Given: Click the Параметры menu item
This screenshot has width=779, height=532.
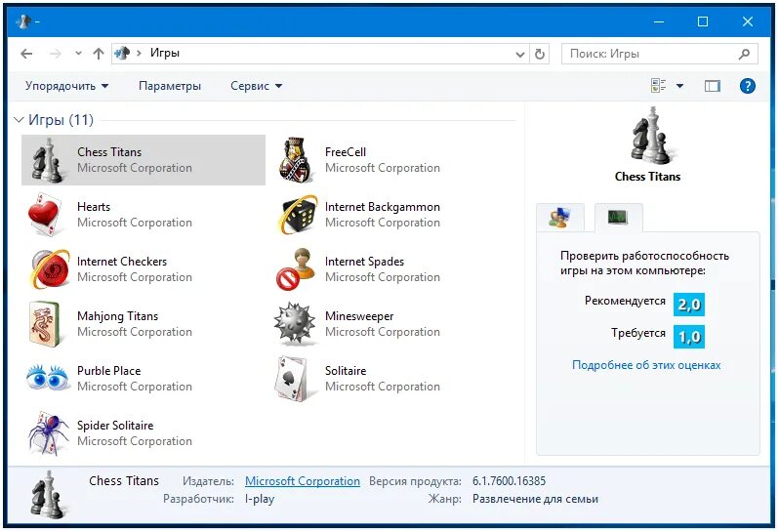Looking at the screenshot, I should point(170,86).
